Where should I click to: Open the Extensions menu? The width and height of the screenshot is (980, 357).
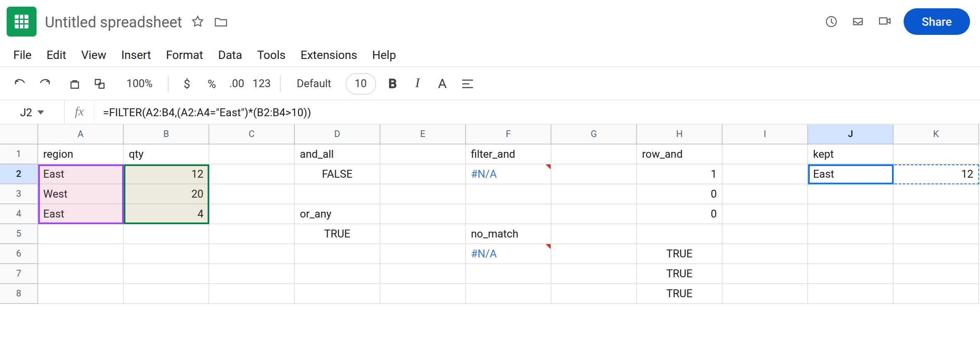pos(329,55)
